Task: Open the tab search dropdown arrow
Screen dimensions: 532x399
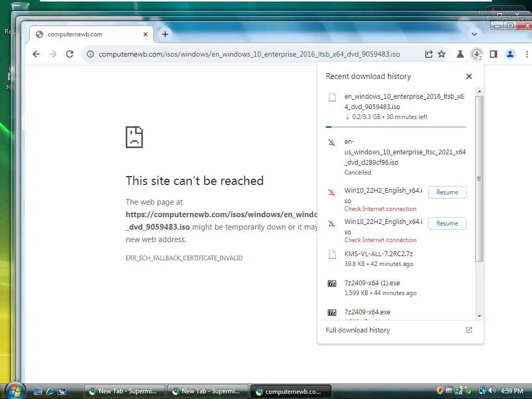Action: 474,34
